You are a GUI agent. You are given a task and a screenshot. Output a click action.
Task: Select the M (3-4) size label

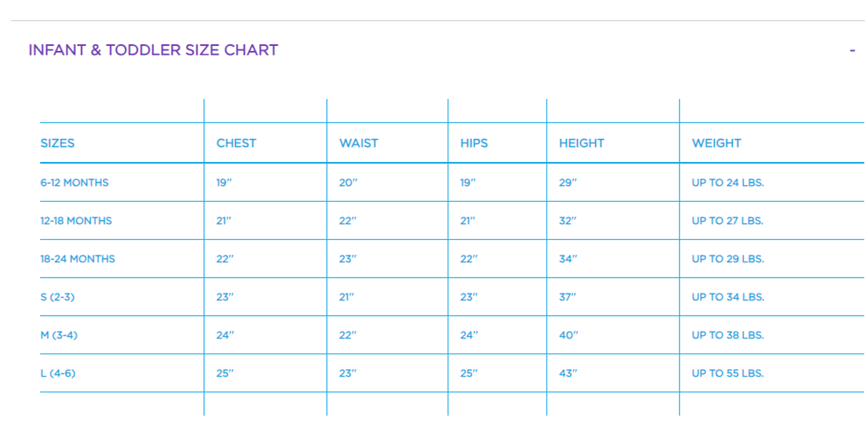(x=59, y=335)
